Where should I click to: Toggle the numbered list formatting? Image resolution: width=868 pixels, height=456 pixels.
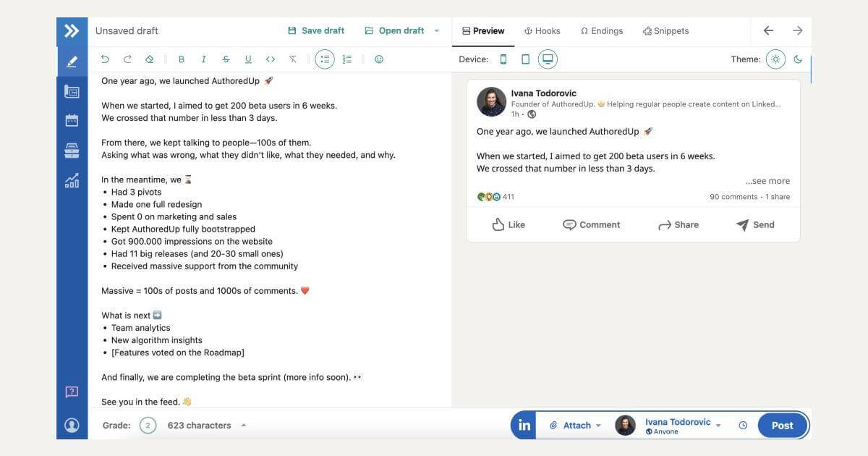(x=346, y=59)
